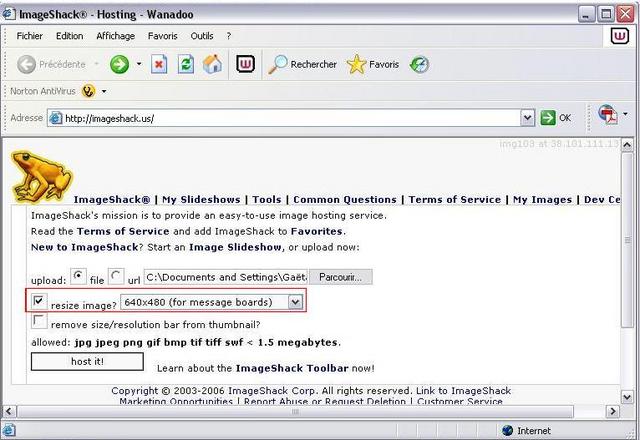Select the file upload radio button
The height and width of the screenshot is (440, 640).
[79, 276]
